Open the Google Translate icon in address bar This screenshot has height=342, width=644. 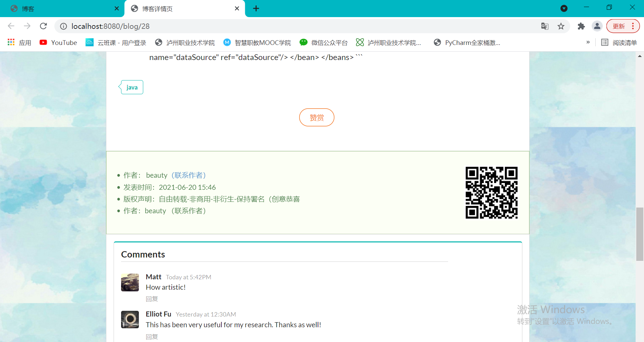545,26
